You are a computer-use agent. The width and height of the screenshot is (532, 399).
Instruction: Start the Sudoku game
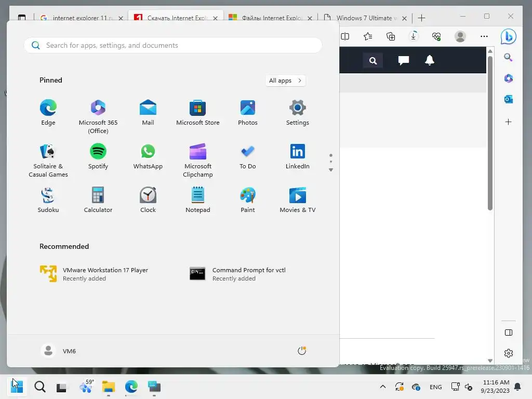point(48,200)
